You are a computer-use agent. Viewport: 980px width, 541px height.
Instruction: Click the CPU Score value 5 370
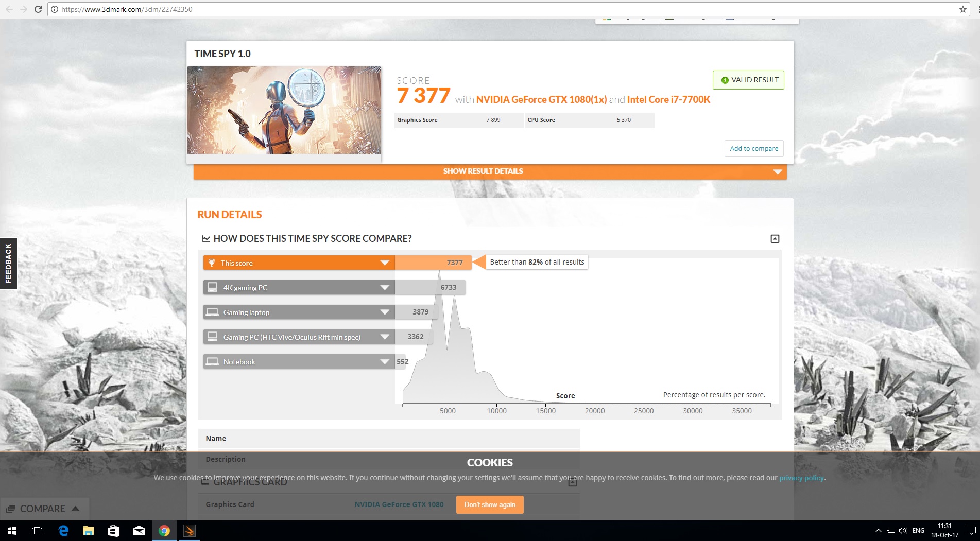624,120
